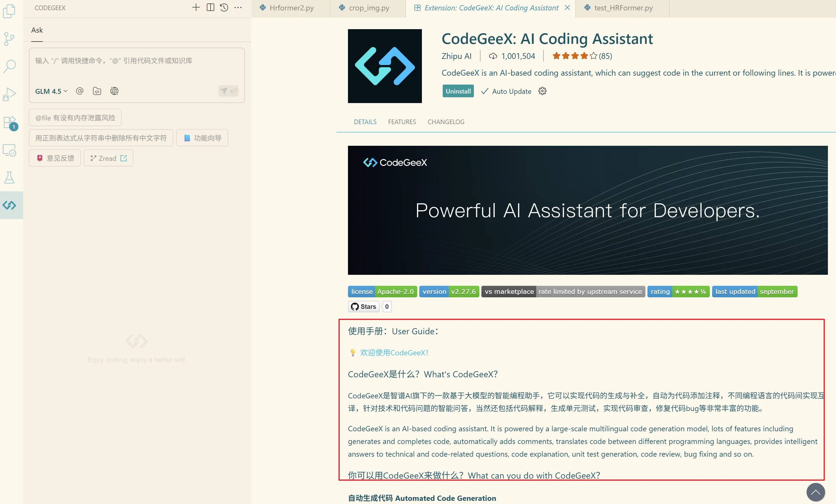This screenshot has width=836, height=504.
Task: Click the last updated september badge
Action: click(x=755, y=292)
